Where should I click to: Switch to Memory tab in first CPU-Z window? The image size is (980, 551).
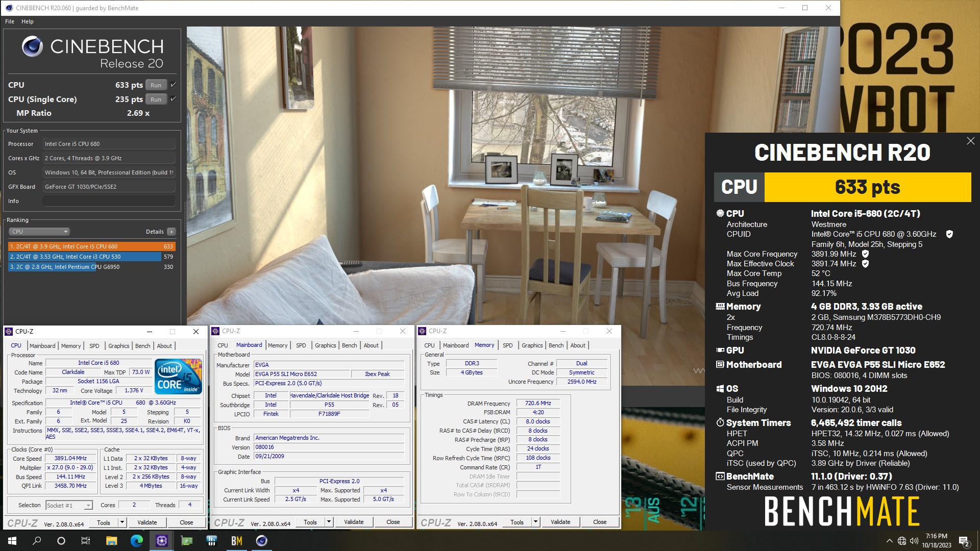click(71, 346)
